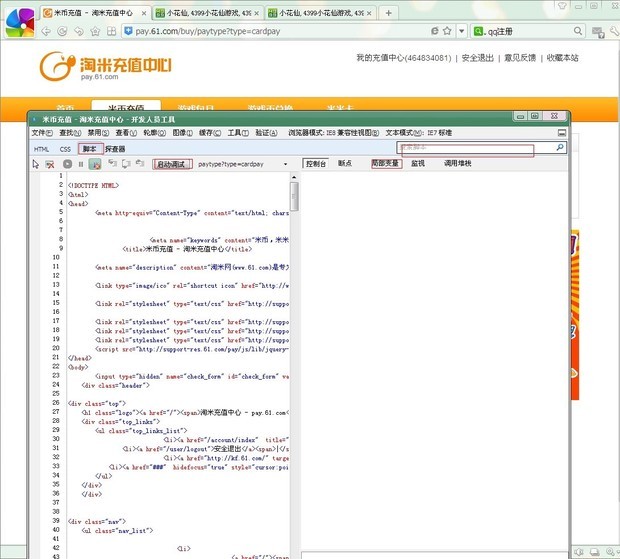Open the script file selector dropdown

tap(285, 163)
